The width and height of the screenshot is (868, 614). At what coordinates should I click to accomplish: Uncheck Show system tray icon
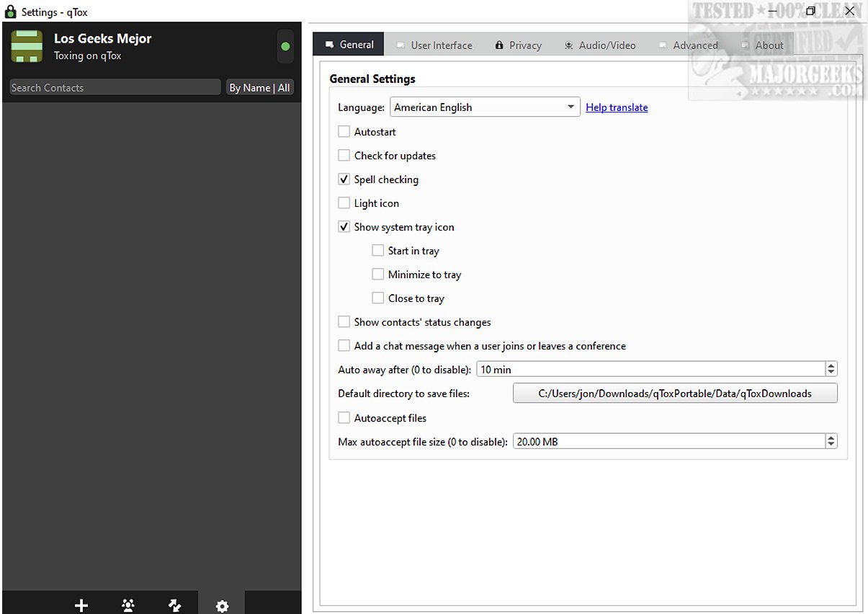pyautogui.click(x=344, y=227)
